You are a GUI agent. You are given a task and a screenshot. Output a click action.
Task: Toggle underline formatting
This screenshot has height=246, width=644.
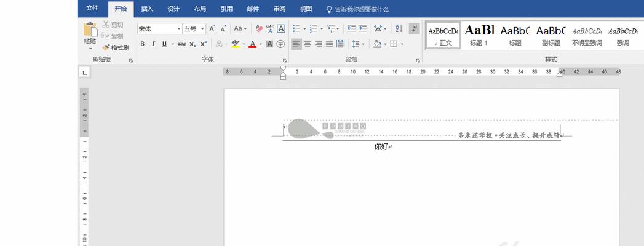[x=164, y=44]
